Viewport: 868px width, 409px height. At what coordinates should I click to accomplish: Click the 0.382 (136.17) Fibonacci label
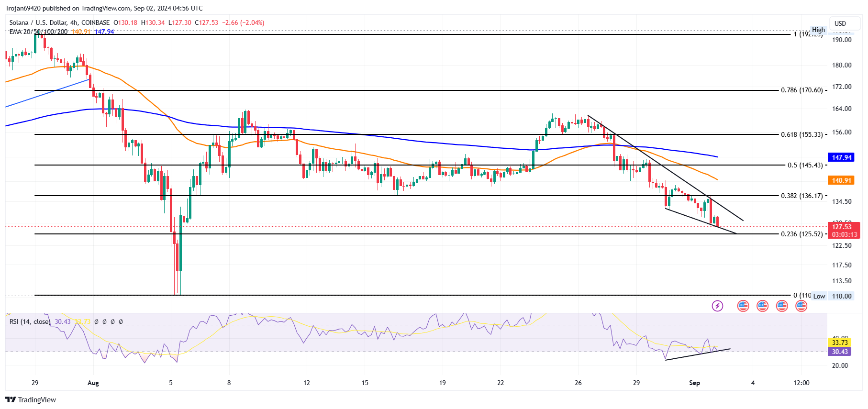pos(802,196)
